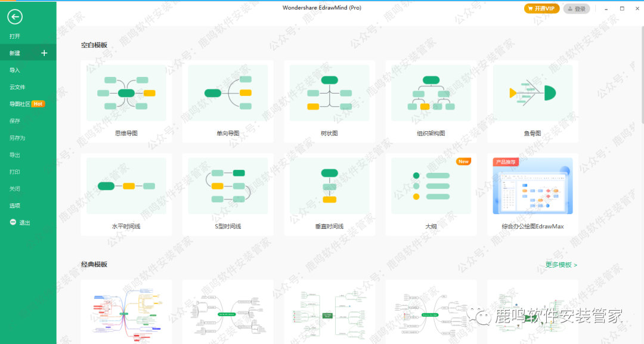Open the 水平时间线 template icon
Image resolution: width=644 pixels, height=344 pixels.
[x=126, y=186]
